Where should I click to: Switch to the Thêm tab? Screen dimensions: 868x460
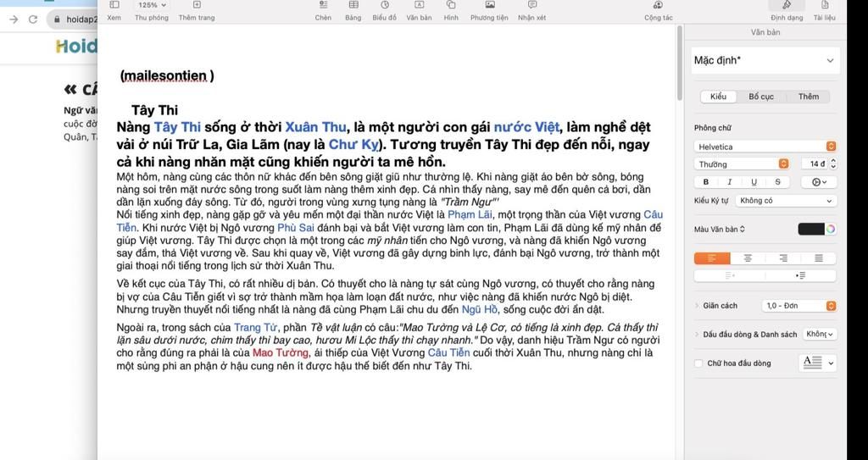808,97
